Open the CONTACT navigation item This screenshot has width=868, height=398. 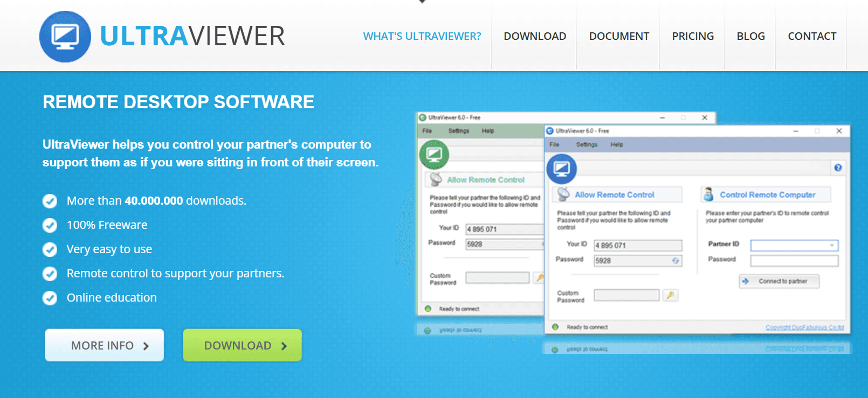click(812, 36)
